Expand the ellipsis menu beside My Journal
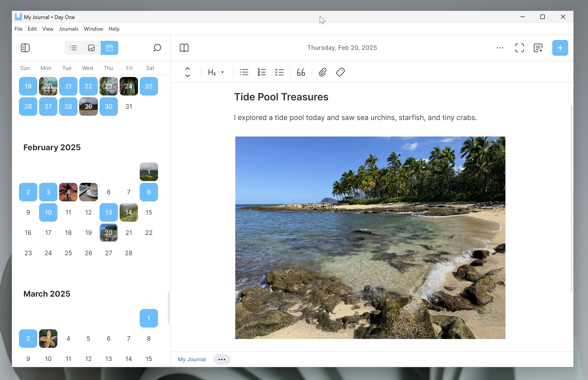 coord(222,359)
